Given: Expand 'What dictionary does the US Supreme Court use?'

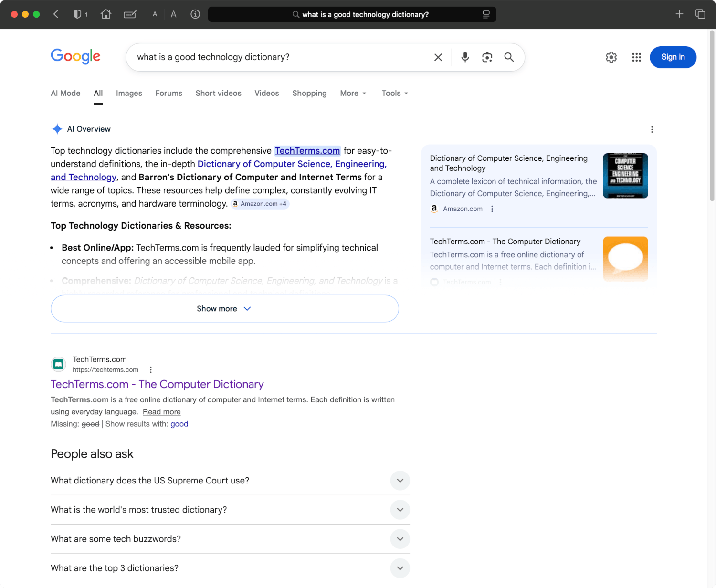Looking at the screenshot, I should pos(400,481).
